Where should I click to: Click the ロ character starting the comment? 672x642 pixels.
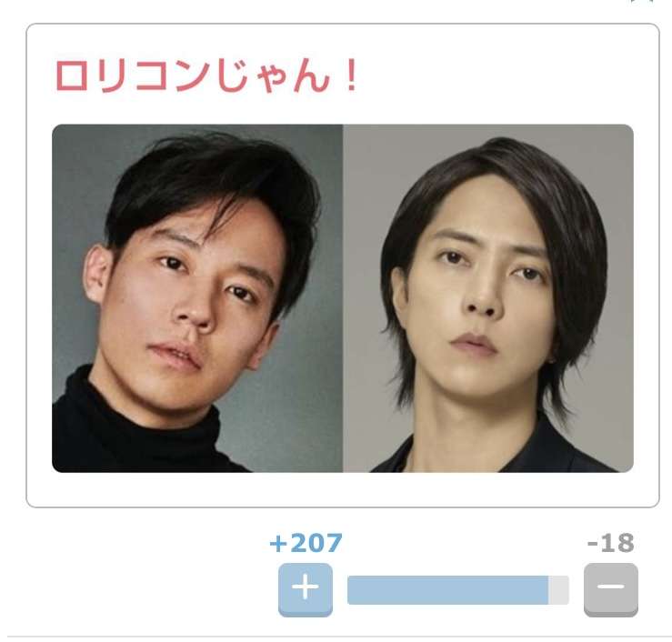click(x=72, y=76)
